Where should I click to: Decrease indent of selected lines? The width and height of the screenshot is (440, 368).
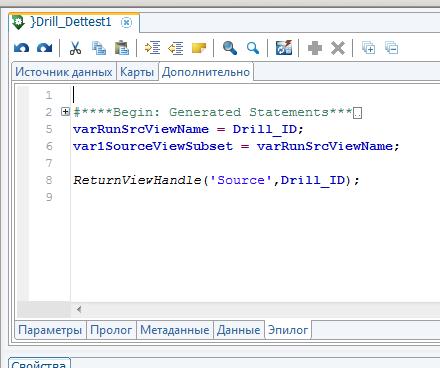pyautogui.click(x=176, y=48)
